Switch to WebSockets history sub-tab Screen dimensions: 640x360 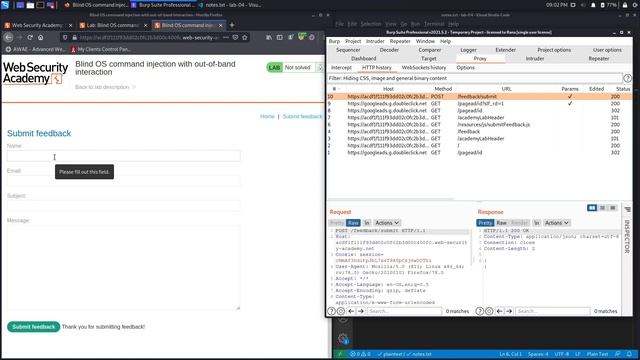[424, 67]
